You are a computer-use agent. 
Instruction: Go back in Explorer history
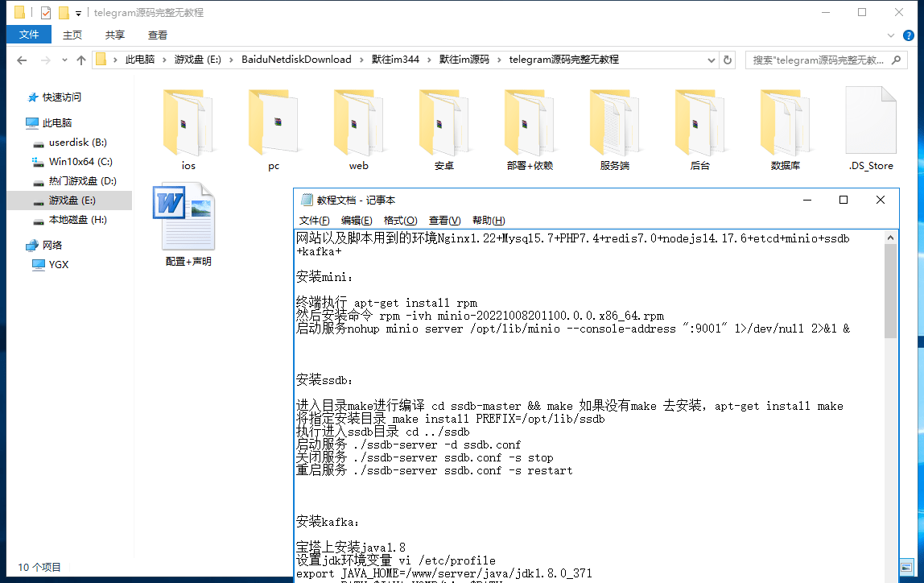pos(22,60)
